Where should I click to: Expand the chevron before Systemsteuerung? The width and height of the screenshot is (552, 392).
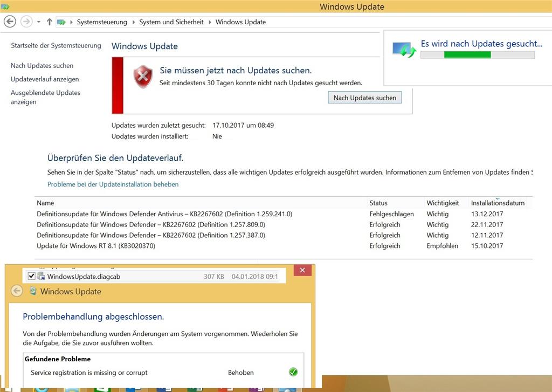72,22
